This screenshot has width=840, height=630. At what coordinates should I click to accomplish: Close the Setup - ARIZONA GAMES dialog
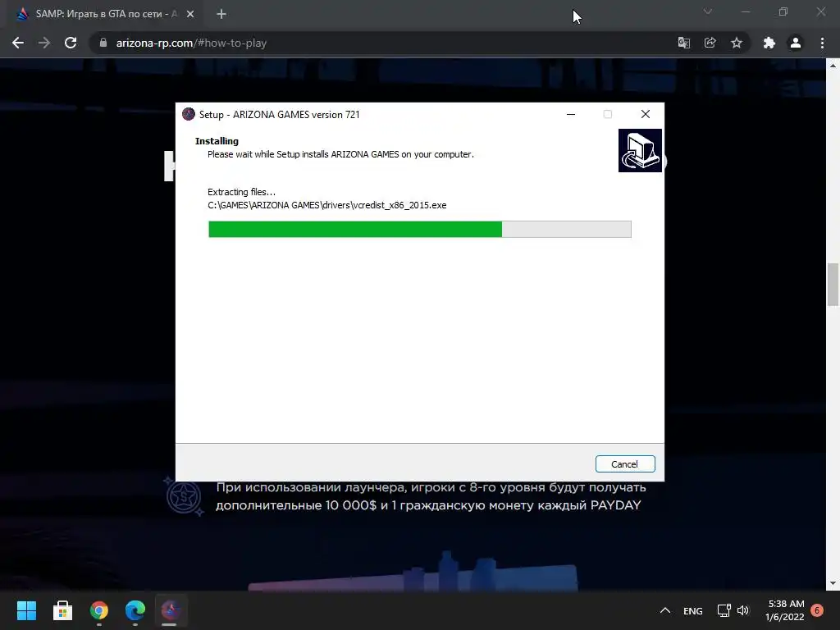(x=646, y=114)
